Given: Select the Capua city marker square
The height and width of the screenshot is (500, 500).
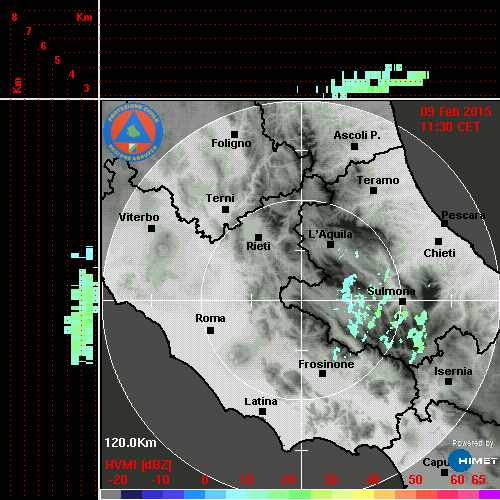Looking at the screenshot, I should click(444, 472).
